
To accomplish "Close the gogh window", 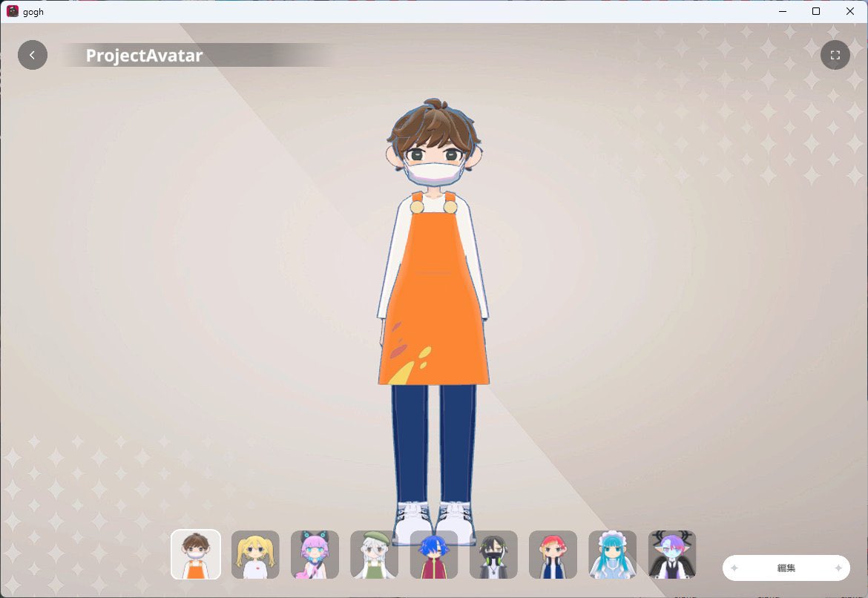I will 850,11.
